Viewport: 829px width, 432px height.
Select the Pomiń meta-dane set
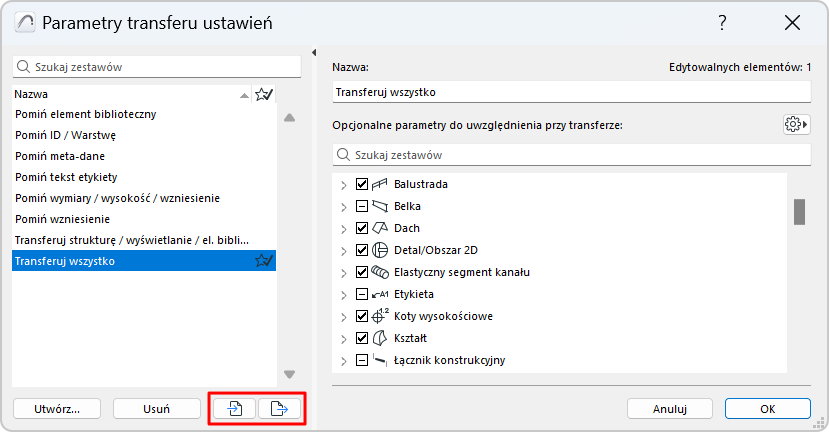pyautogui.click(x=60, y=156)
